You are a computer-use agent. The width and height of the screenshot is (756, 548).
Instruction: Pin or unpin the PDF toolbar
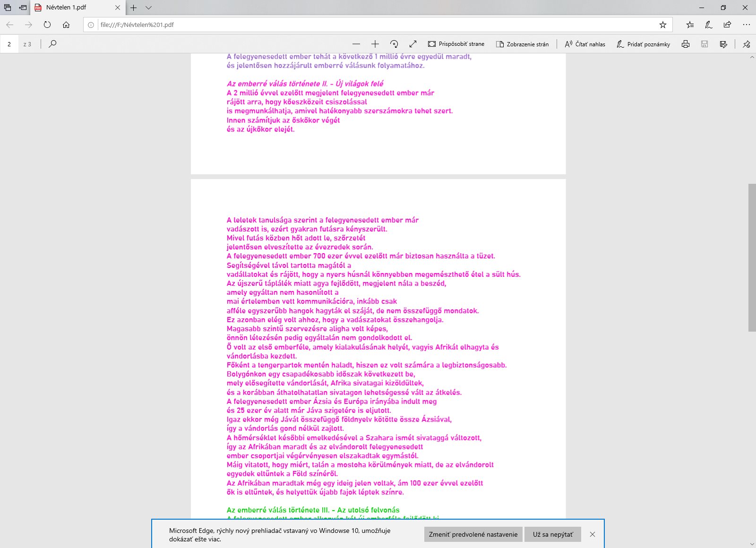point(747,44)
